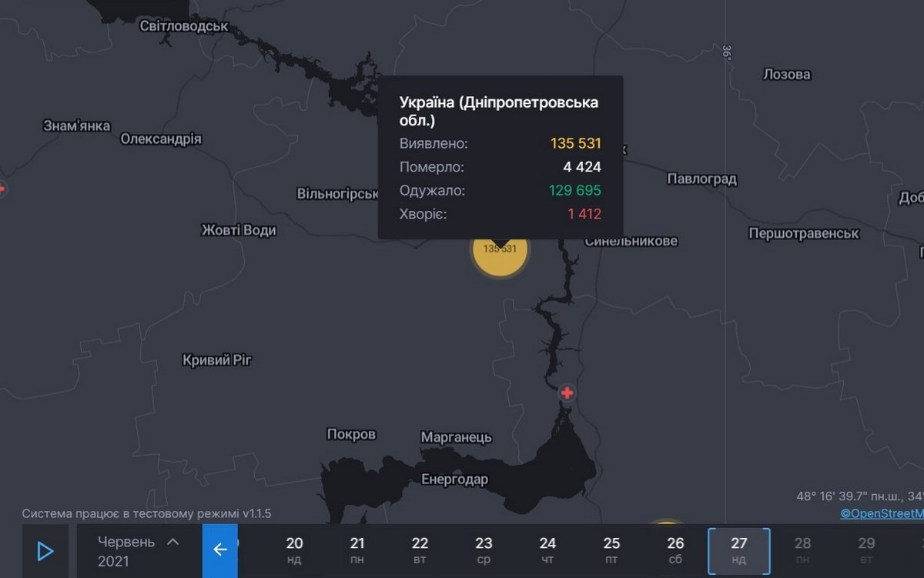Click the Енергодар city label
Image resolution: width=924 pixels, height=578 pixels.
click(x=454, y=479)
